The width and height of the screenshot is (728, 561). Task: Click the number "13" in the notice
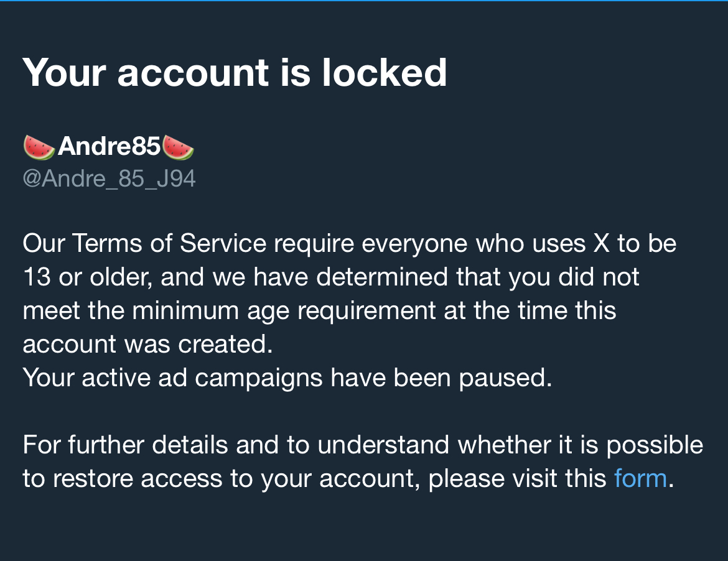(37, 277)
